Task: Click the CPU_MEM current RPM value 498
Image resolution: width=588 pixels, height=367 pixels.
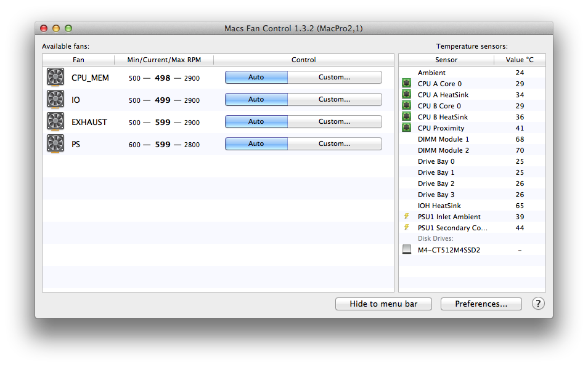Action: tap(162, 78)
